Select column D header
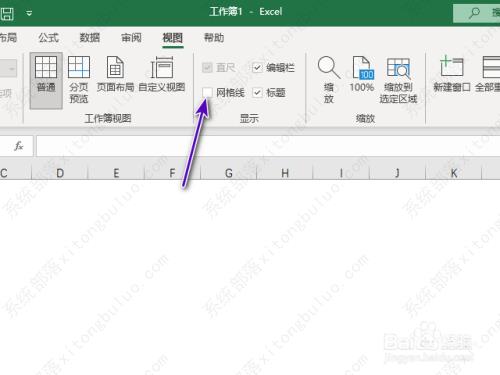500x375 pixels. click(60, 173)
